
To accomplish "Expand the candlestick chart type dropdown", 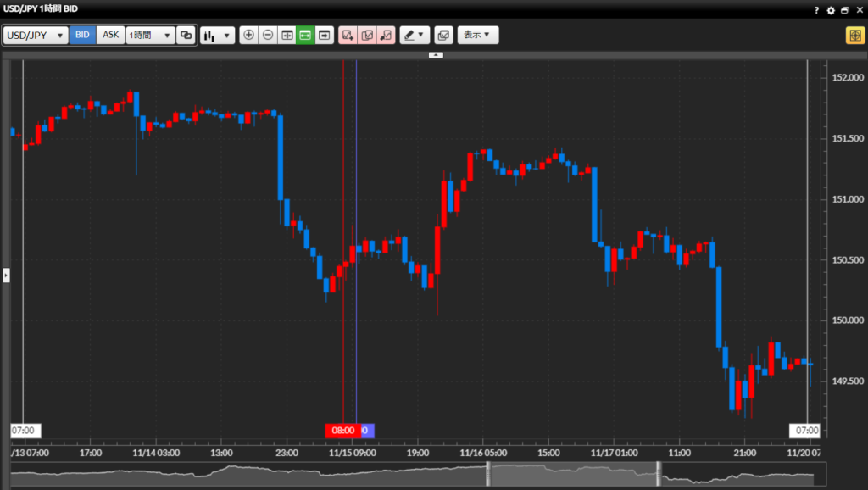I will pos(217,36).
